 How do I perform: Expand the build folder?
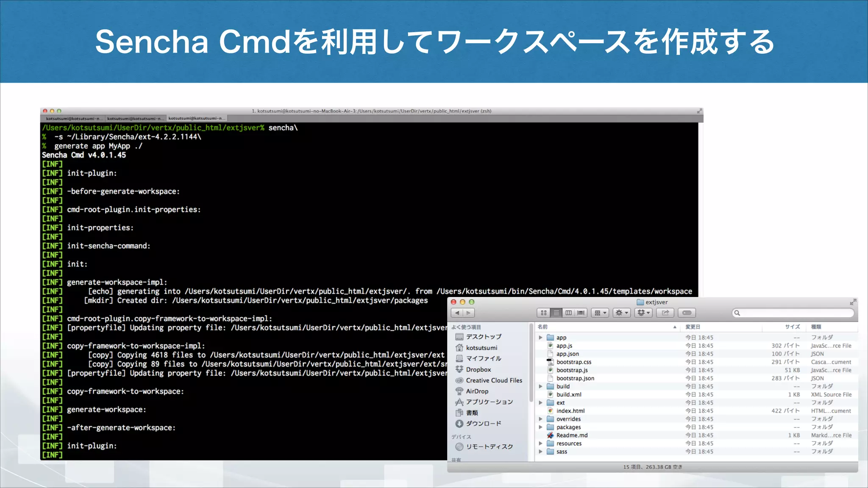tap(540, 386)
